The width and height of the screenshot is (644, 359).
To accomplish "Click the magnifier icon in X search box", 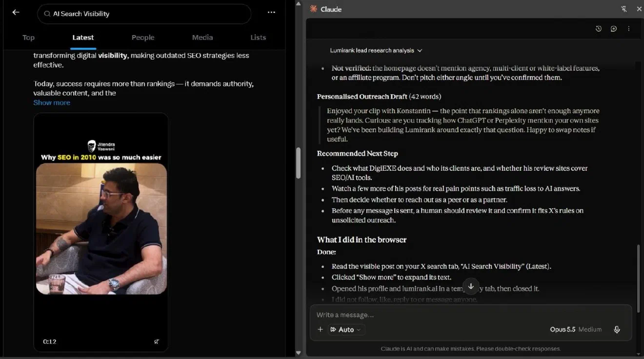I will [47, 14].
